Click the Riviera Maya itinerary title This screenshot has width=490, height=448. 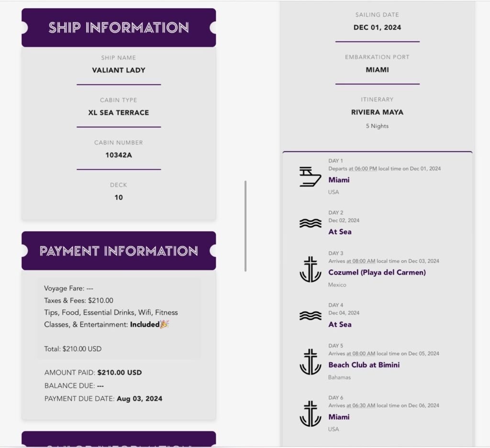coord(377,112)
